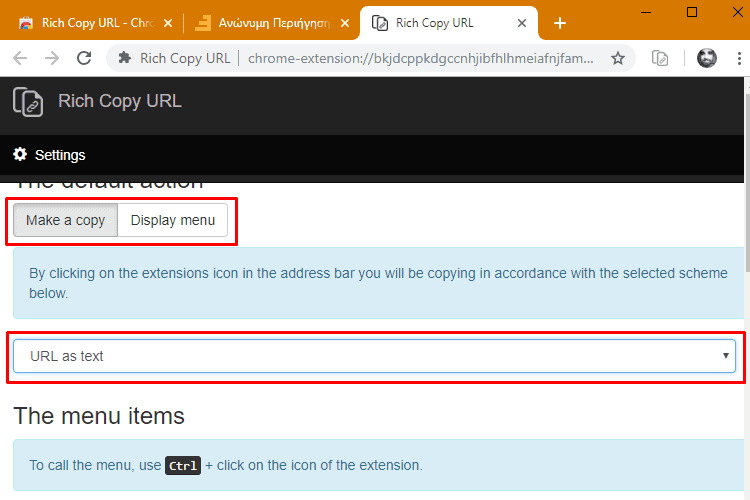
Task: Maximize the browser window
Action: coord(692,12)
